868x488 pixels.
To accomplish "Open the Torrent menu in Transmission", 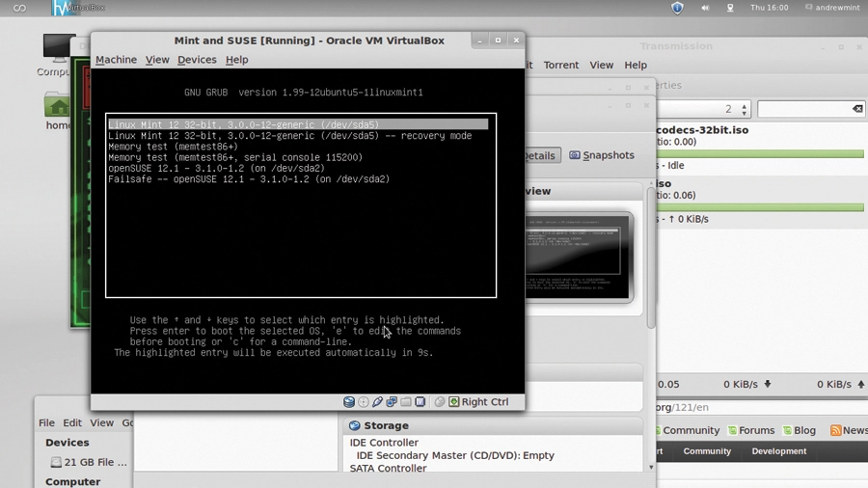I will (x=560, y=66).
